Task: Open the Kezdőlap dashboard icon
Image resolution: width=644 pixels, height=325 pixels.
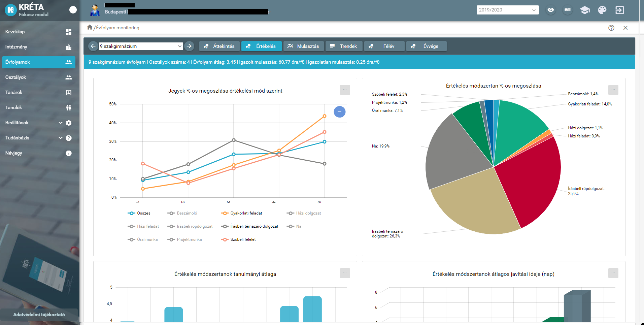Action: [x=69, y=32]
